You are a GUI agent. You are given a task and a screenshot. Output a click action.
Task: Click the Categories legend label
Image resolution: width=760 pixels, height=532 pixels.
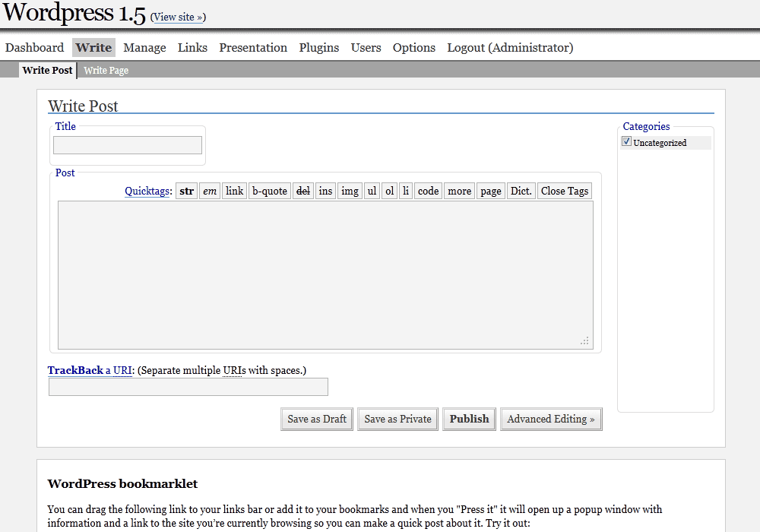646,126
